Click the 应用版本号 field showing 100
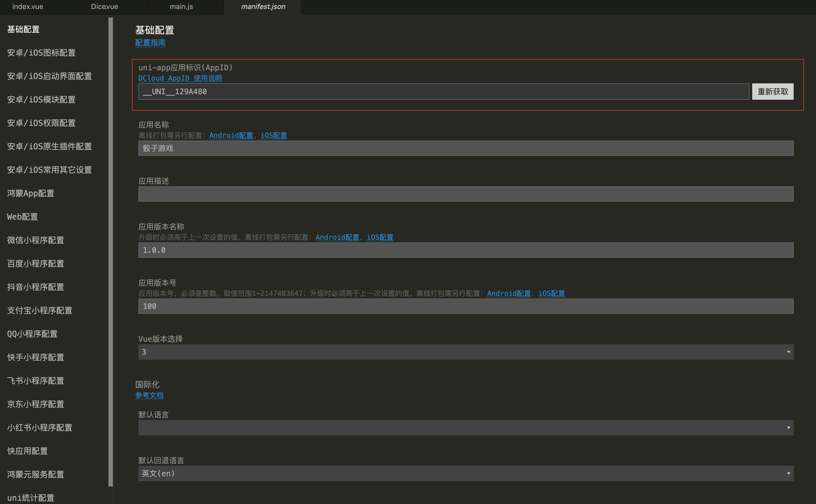 466,306
